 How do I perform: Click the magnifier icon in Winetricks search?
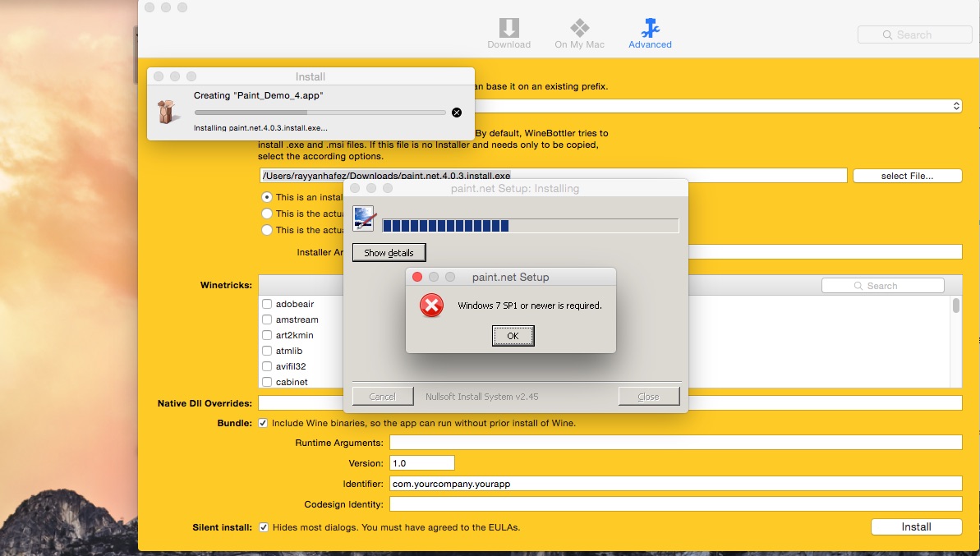click(x=858, y=286)
